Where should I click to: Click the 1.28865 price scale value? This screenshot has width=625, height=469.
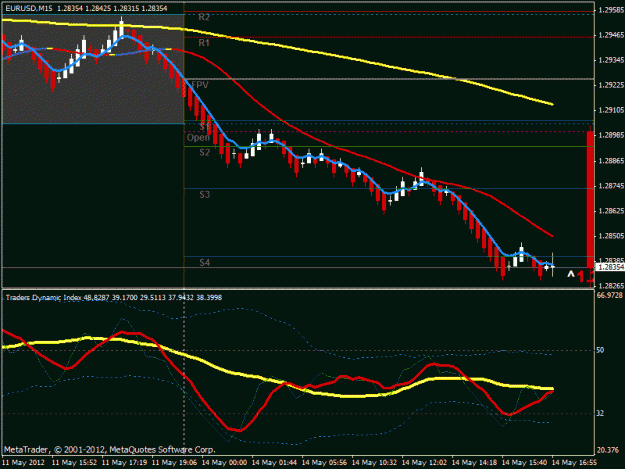coord(611,161)
